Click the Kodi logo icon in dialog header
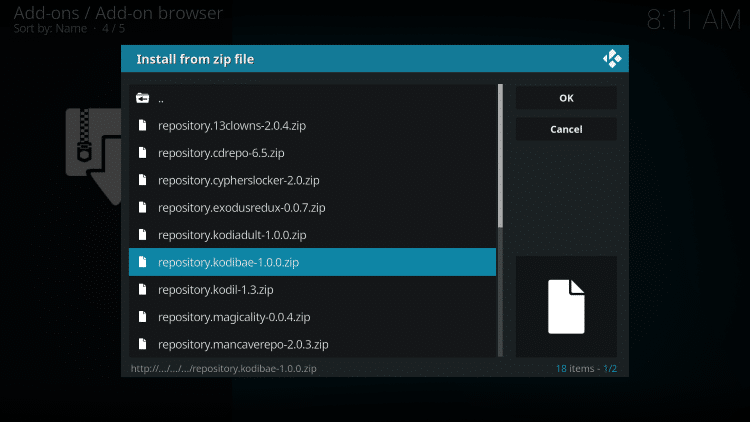Screen dimensions: 750x422 [x=611, y=59]
